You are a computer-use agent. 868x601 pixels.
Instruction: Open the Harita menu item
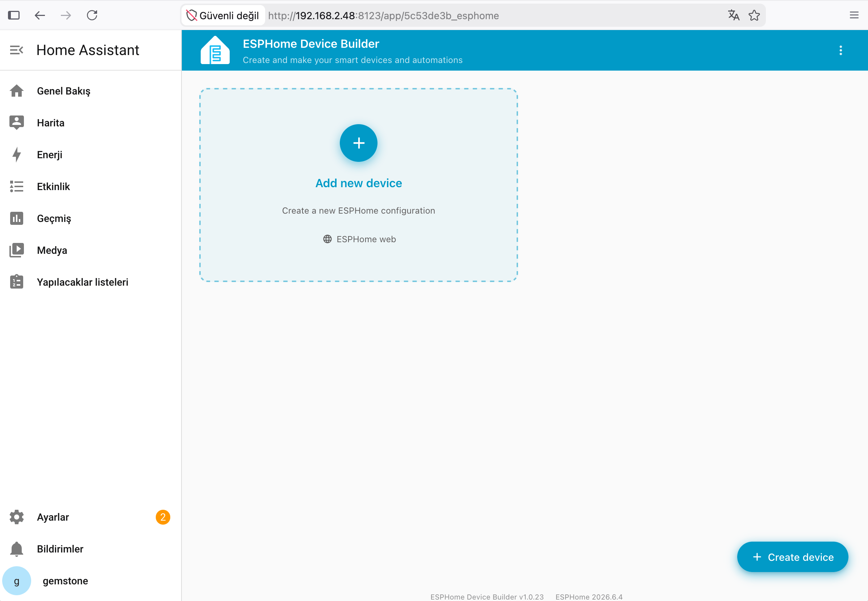[x=91, y=123]
